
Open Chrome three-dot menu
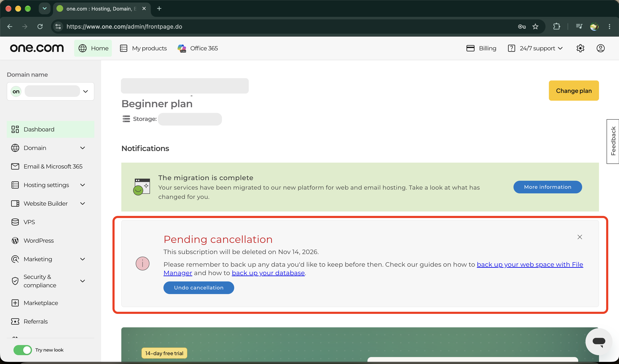pos(610,27)
